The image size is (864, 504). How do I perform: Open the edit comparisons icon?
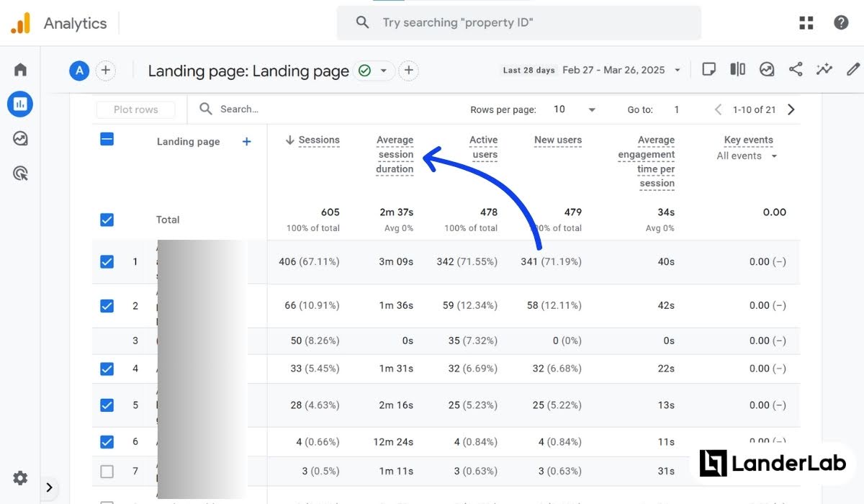coord(738,69)
